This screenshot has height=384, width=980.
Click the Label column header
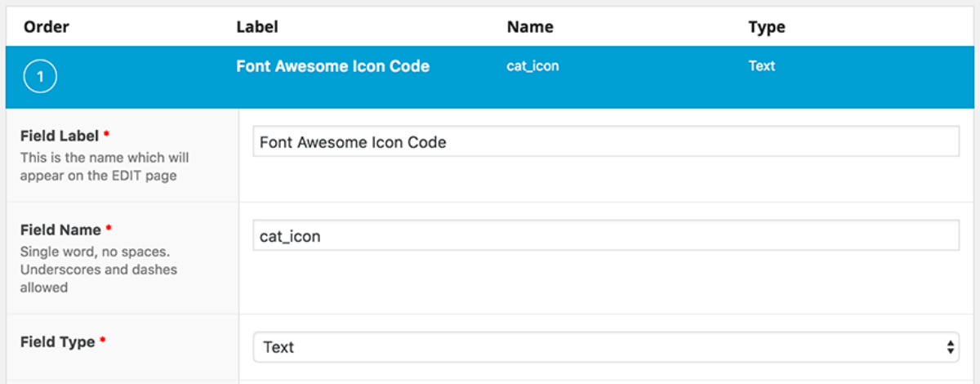pos(257,27)
